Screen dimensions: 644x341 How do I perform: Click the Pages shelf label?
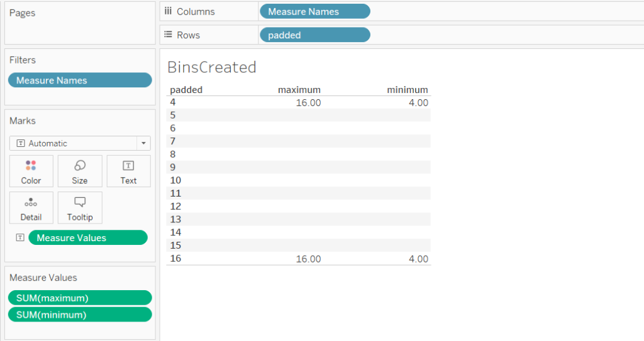point(22,13)
